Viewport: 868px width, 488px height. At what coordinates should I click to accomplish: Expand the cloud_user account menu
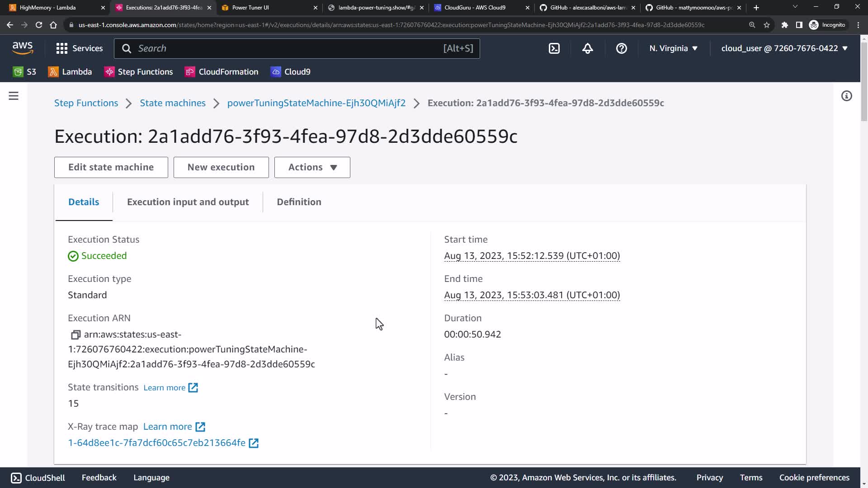tap(784, 48)
